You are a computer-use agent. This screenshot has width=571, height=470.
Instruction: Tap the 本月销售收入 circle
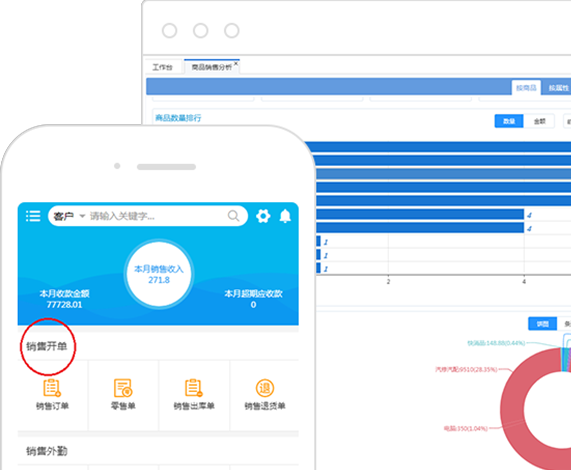159,275
